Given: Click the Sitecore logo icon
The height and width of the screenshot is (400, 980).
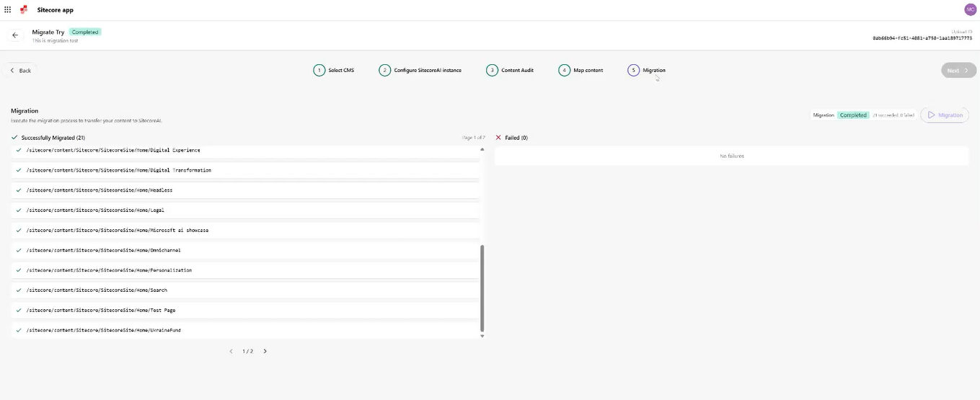Looking at the screenshot, I should click(24, 9).
